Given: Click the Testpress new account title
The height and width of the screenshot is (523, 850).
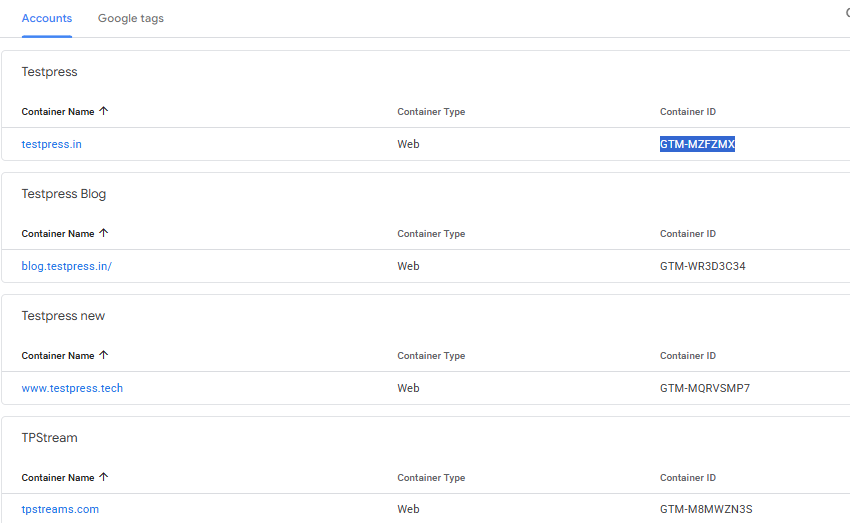Looking at the screenshot, I should [63, 316].
